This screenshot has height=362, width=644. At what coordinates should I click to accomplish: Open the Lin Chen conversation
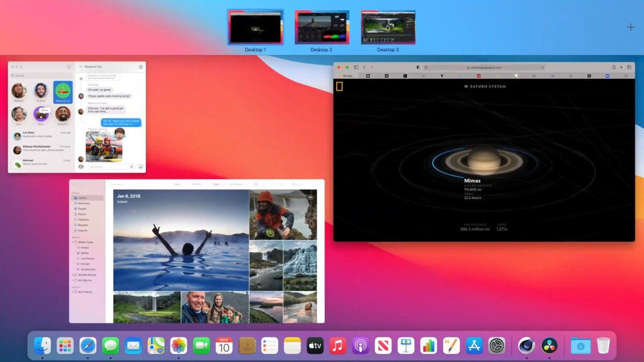click(42, 136)
